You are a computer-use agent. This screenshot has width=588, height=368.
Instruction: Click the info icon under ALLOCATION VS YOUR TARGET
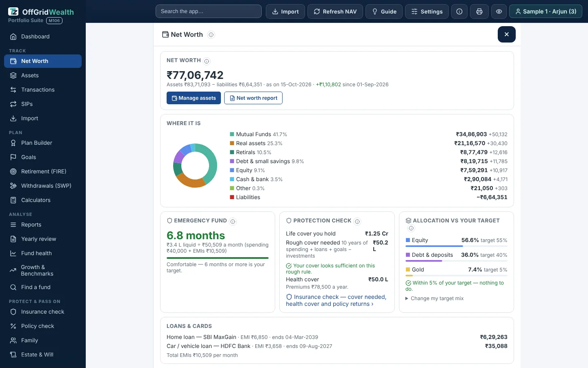(x=411, y=228)
